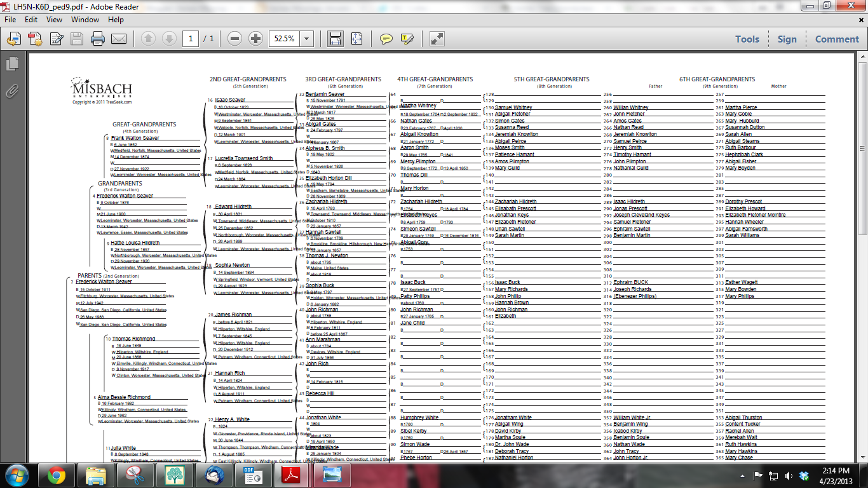Click Adobe Reader taskbar icon

pyautogui.click(x=292, y=475)
